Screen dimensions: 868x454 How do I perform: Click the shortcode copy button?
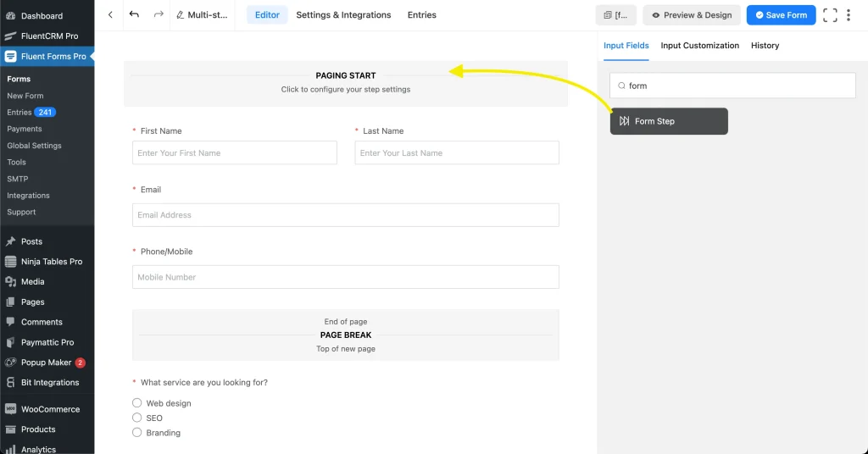[x=615, y=15]
